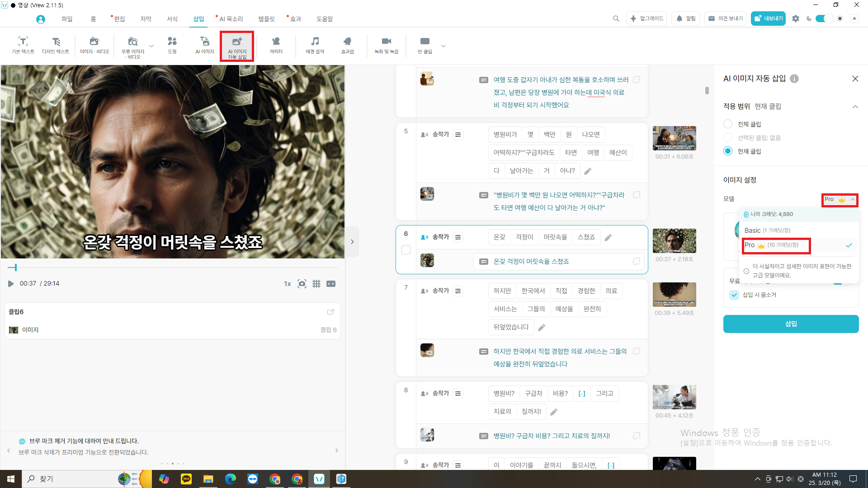Open the Pro model dropdown

tap(840, 200)
